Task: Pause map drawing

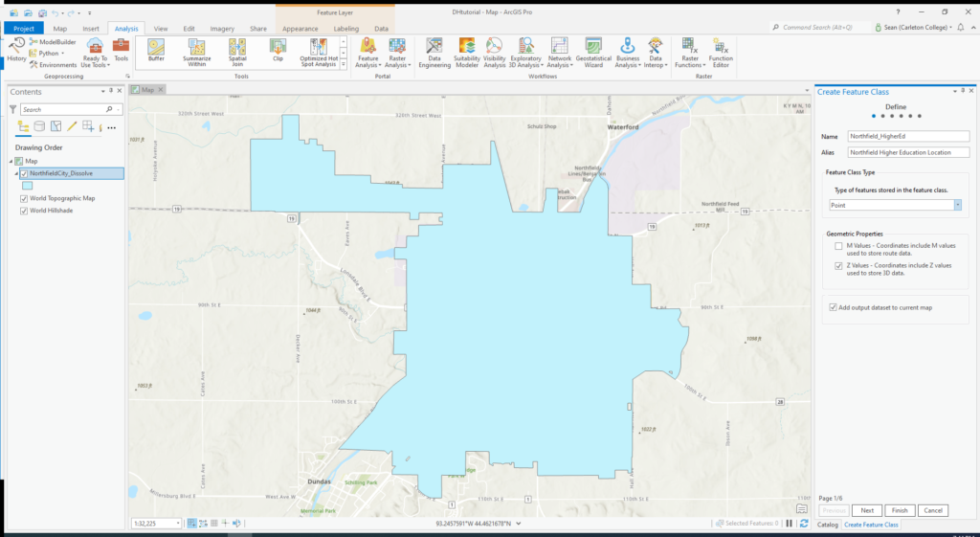Action: pos(790,524)
